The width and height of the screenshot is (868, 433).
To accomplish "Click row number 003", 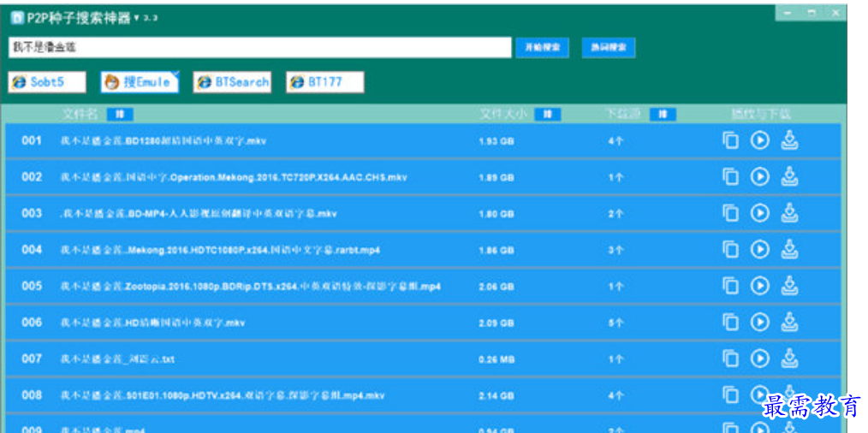I will tap(32, 213).
